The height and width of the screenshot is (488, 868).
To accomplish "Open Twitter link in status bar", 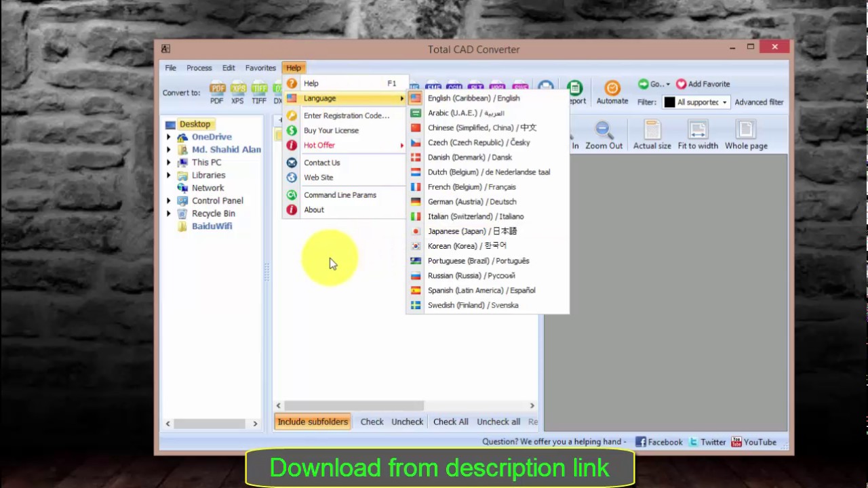I will coord(707,442).
